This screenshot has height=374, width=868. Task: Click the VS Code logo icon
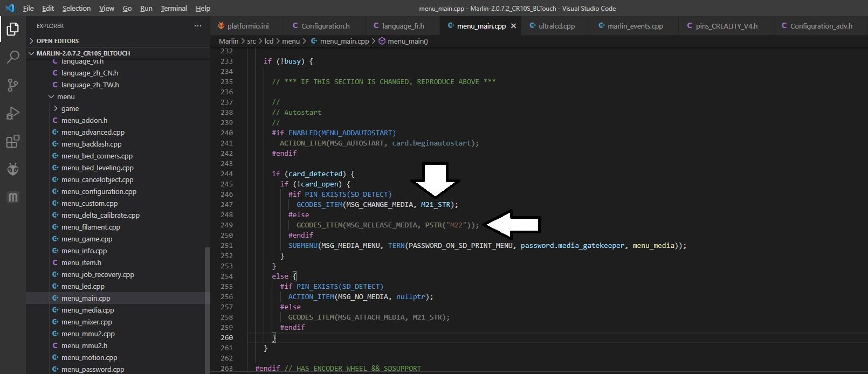pos(10,8)
